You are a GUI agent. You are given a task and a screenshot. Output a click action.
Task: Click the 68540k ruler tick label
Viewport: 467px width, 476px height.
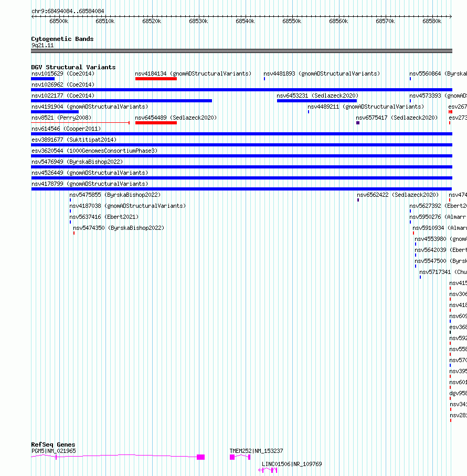click(245, 21)
